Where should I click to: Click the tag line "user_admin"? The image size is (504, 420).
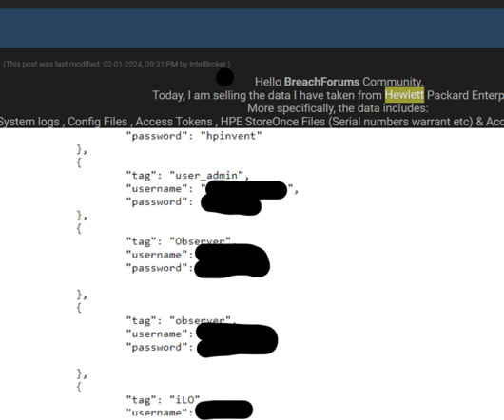point(187,176)
